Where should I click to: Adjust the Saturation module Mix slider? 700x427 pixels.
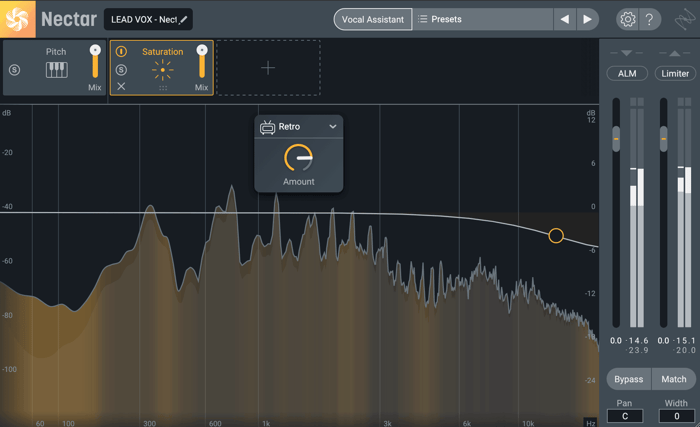pos(202,61)
